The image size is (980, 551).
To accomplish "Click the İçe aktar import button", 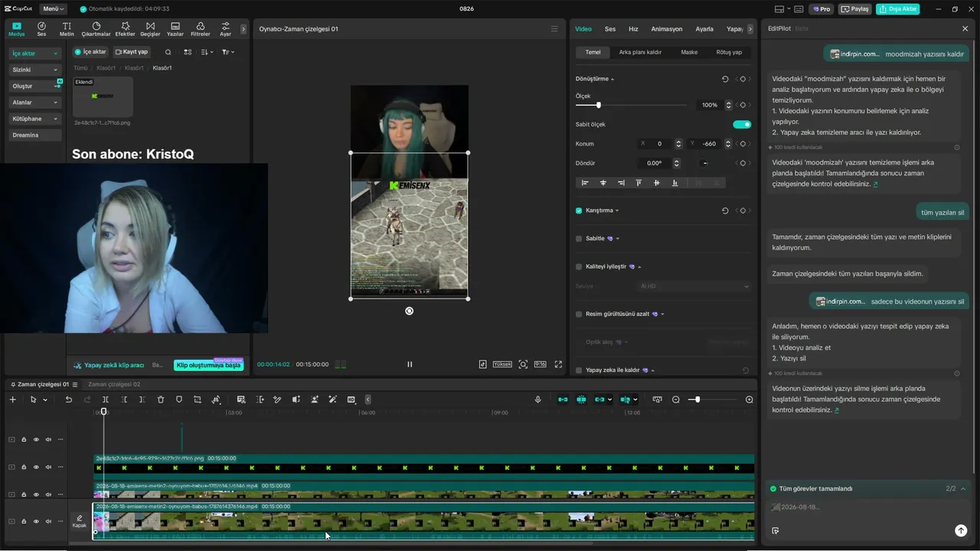I will tap(90, 52).
